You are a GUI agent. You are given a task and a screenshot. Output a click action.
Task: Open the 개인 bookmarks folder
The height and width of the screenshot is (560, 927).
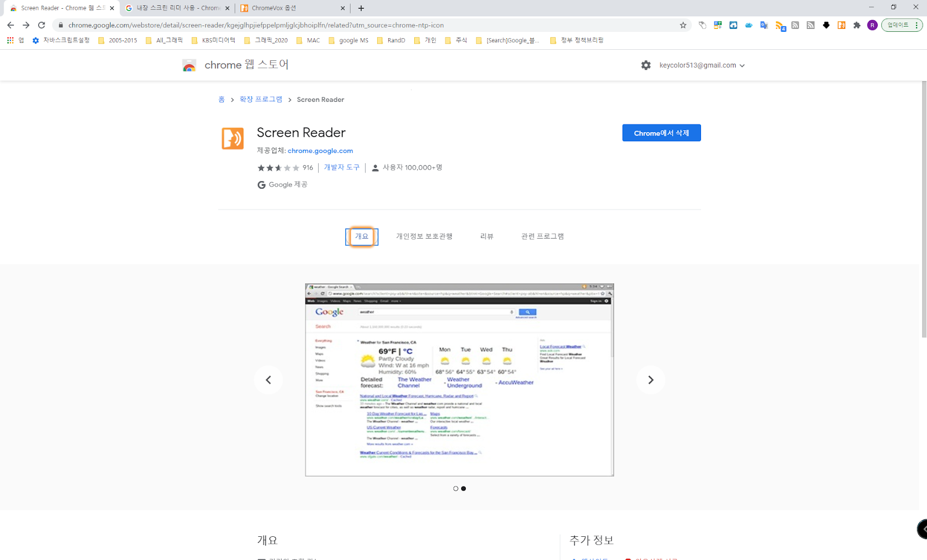coord(425,41)
